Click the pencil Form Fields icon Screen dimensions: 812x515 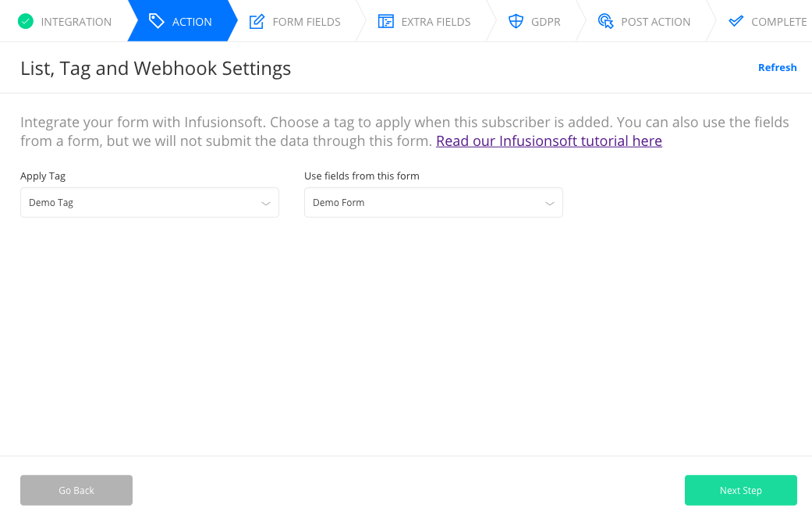[x=257, y=21]
